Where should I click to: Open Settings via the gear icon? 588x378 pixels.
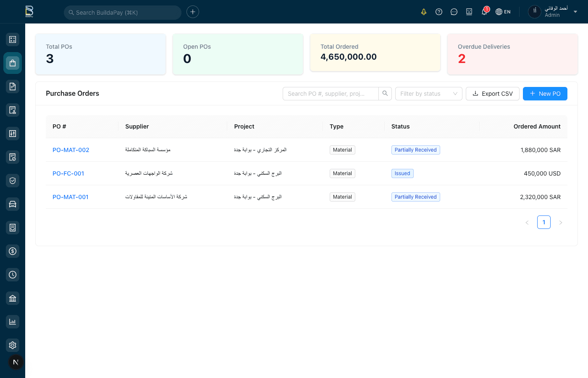[x=13, y=345]
